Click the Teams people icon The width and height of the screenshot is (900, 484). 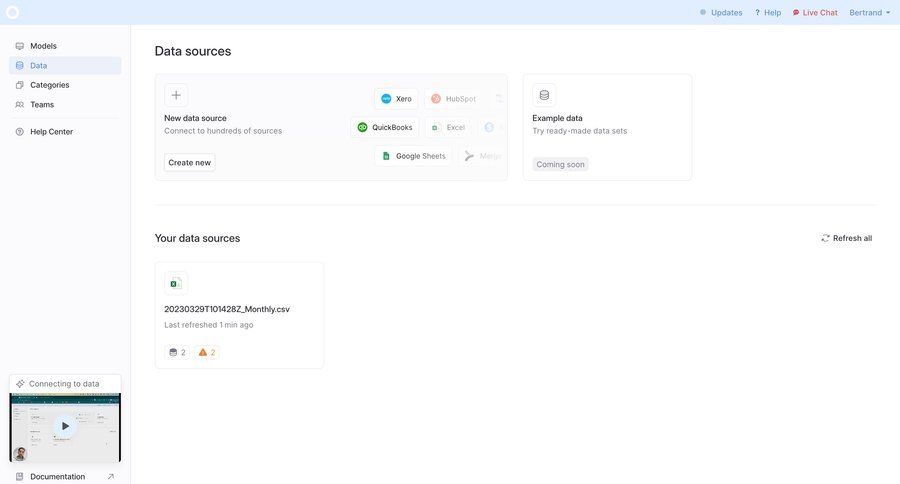pos(20,104)
